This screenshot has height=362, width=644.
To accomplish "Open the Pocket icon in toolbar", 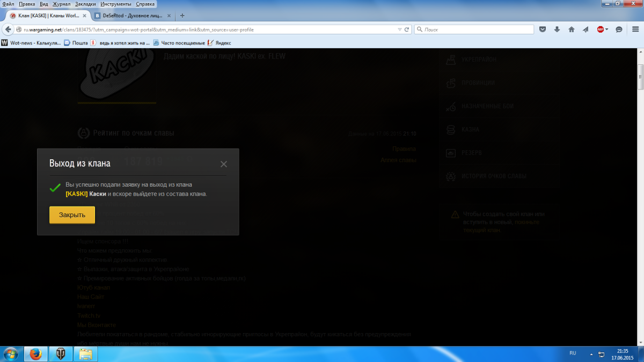I will coord(543,29).
